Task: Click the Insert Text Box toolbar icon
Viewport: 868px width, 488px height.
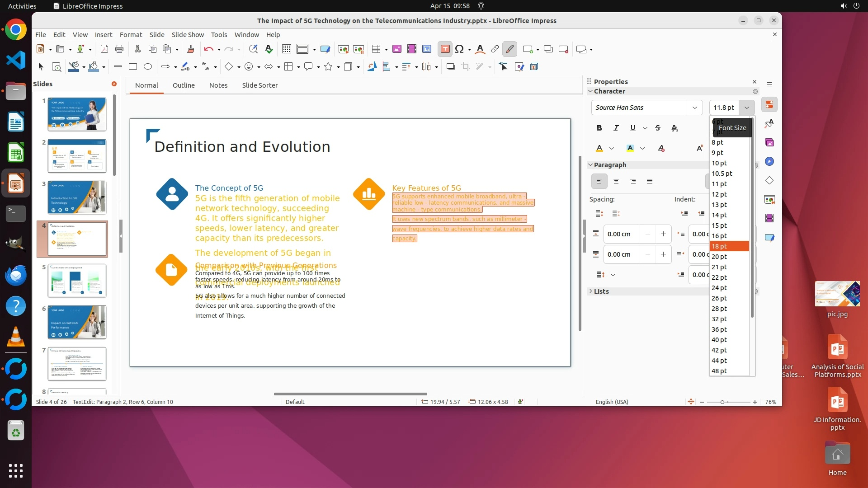Action: click(445, 49)
